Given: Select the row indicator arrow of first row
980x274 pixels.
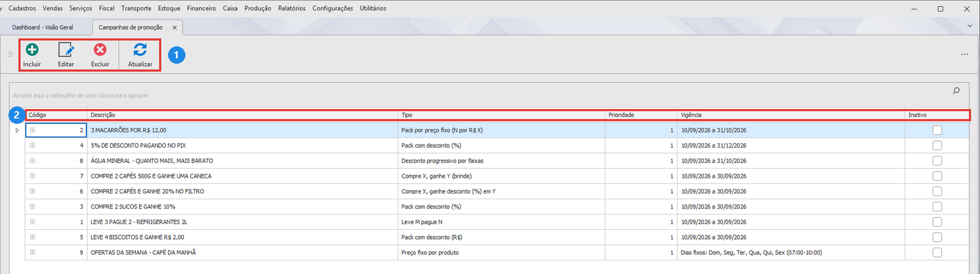Looking at the screenshot, I should [x=17, y=130].
